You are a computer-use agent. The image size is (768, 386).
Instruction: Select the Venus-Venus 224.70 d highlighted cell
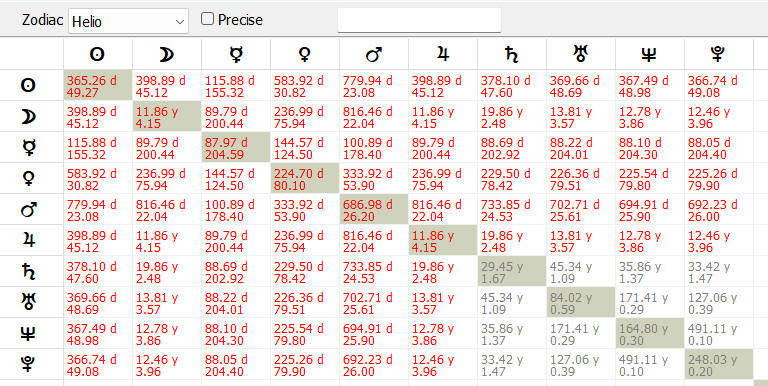pos(305,179)
